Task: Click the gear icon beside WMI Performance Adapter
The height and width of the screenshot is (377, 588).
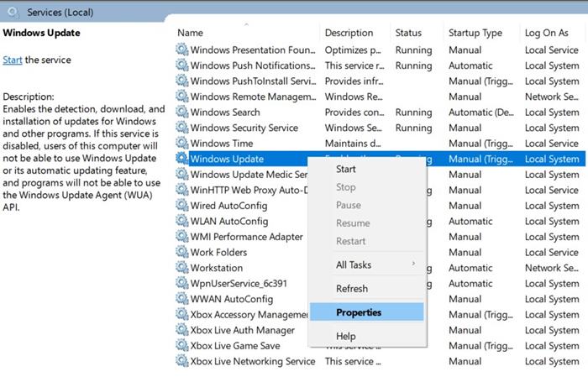Action: coord(182,237)
